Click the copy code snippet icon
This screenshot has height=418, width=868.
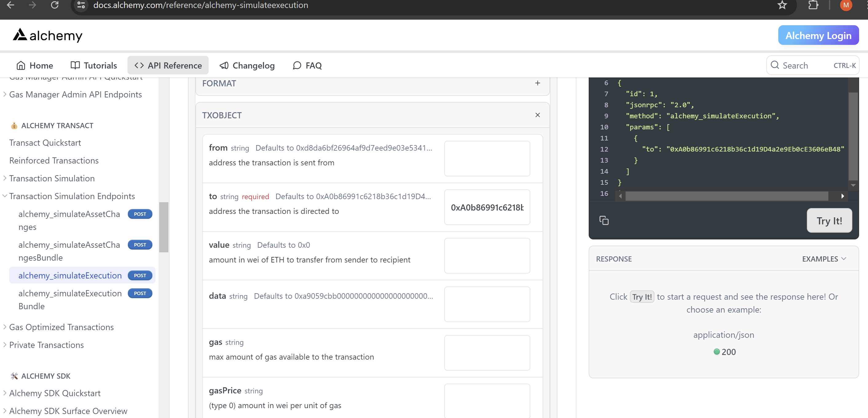(x=604, y=220)
